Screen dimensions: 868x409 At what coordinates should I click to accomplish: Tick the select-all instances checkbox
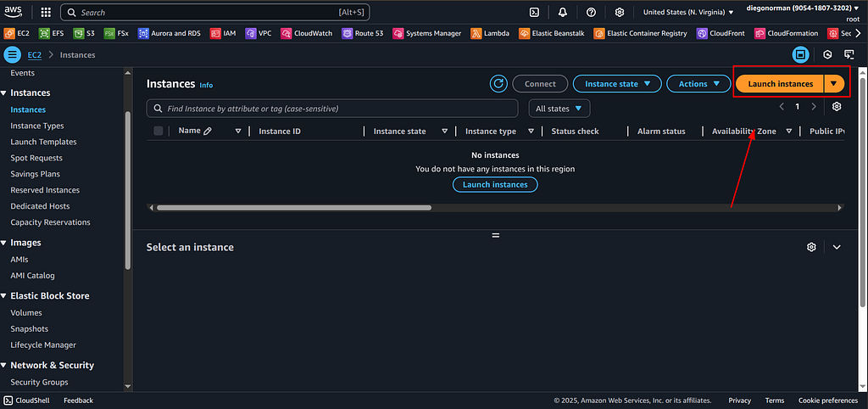(159, 132)
